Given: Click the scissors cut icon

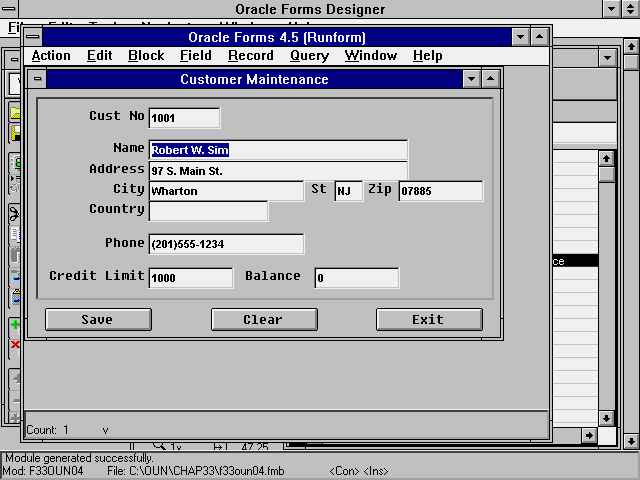Looking at the screenshot, I should coord(14,213).
